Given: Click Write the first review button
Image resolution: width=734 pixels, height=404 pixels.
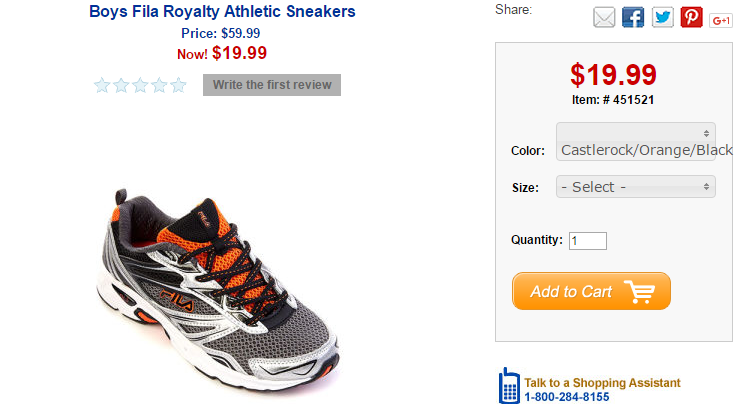Looking at the screenshot, I should point(272,85).
